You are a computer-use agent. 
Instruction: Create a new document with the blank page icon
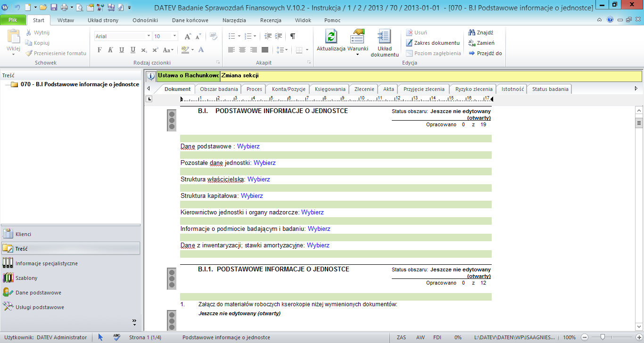(x=28, y=8)
